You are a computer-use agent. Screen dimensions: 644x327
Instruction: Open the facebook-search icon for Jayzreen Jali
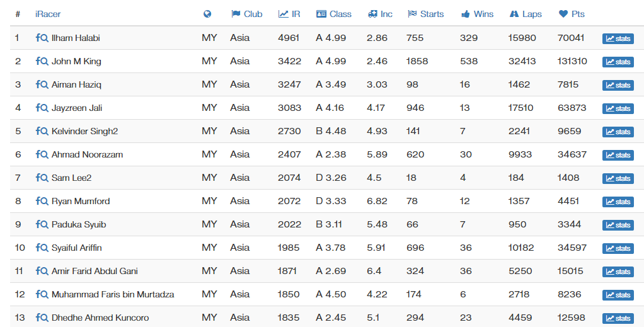click(x=42, y=108)
